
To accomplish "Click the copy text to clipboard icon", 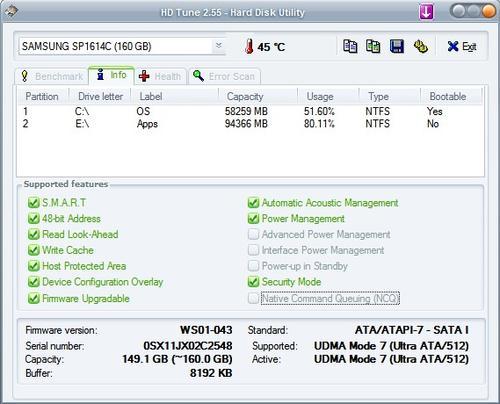I will (x=350, y=46).
